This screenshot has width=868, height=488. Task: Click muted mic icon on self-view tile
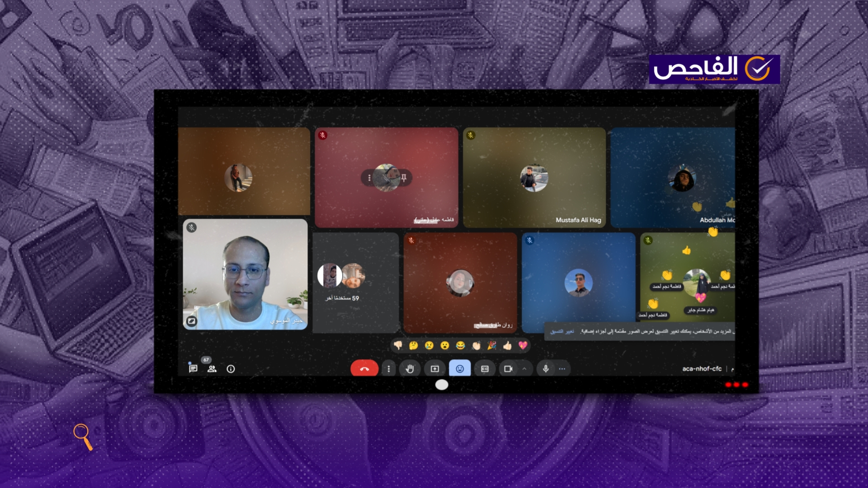click(192, 227)
